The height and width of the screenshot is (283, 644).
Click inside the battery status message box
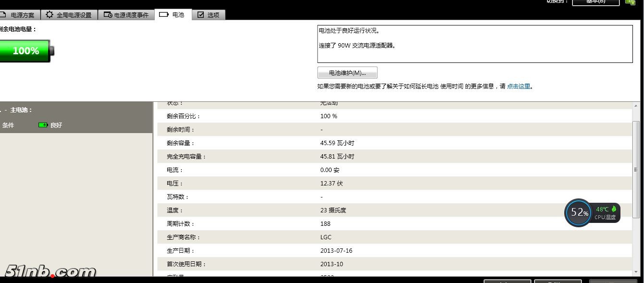pyautogui.click(x=474, y=44)
